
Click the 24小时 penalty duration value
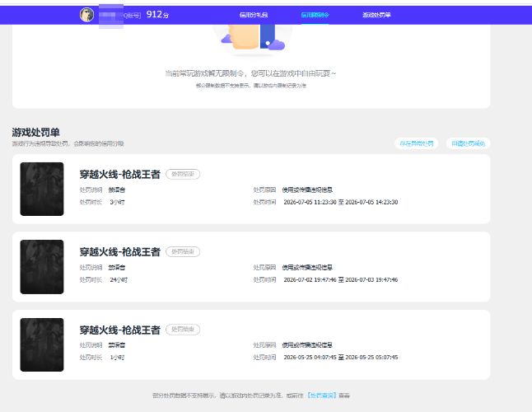(119, 280)
